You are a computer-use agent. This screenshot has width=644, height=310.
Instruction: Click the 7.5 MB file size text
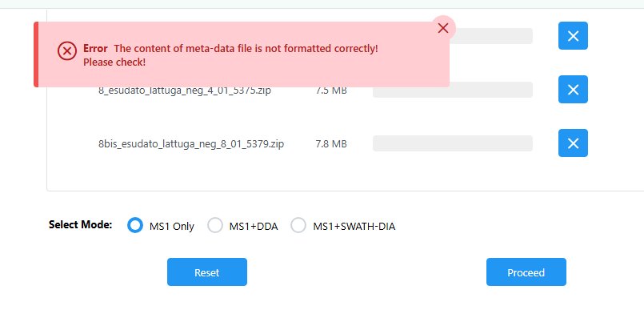[331, 91]
